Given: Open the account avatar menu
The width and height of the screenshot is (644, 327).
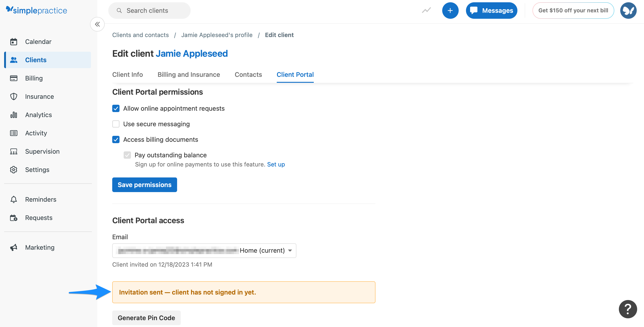Looking at the screenshot, I should click(628, 11).
